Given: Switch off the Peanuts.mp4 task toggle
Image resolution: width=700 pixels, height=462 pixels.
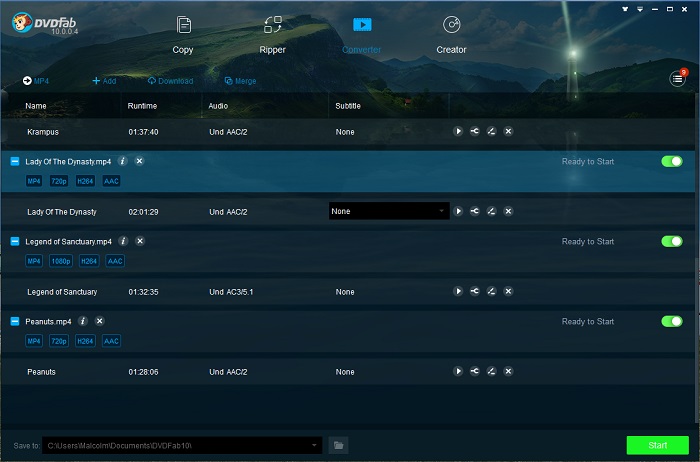Looking at the screenshot, I should (672, 321).
